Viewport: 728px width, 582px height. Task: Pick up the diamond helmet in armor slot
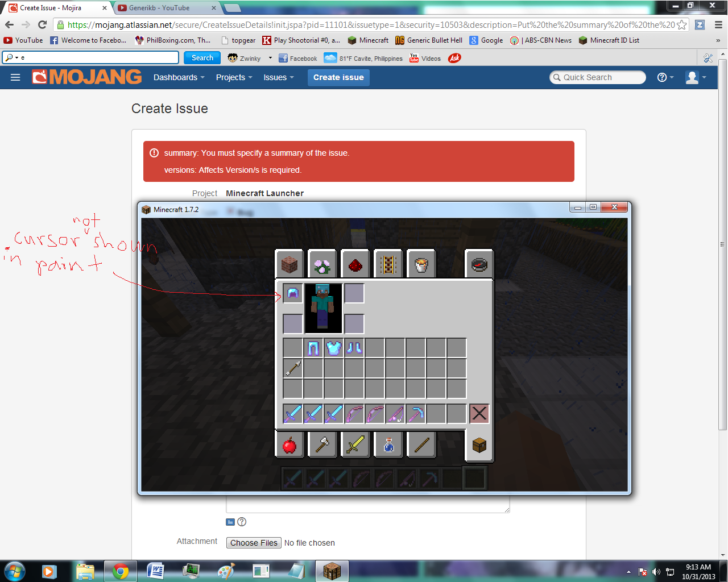click(293, 293)
